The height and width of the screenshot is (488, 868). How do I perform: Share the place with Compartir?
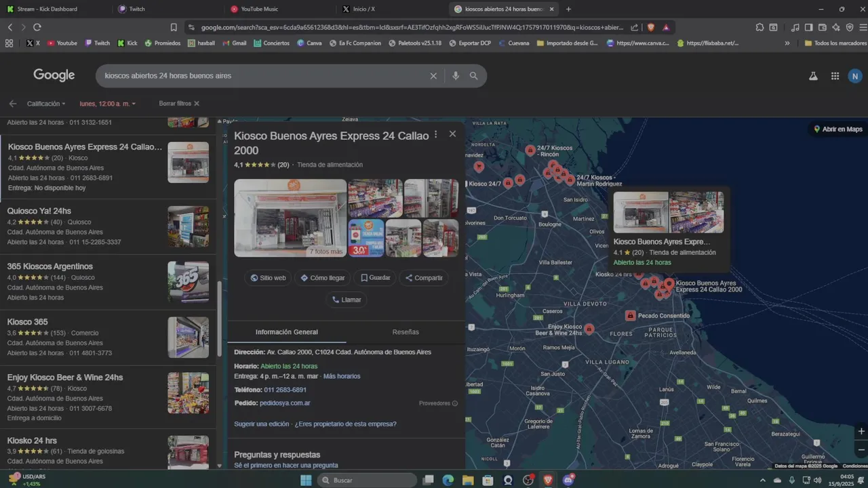pyautogui.click(x=424, y=278)
